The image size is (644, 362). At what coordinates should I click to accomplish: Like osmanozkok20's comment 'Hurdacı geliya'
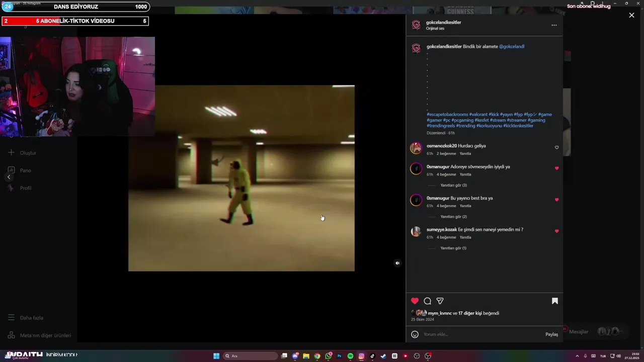556,147
